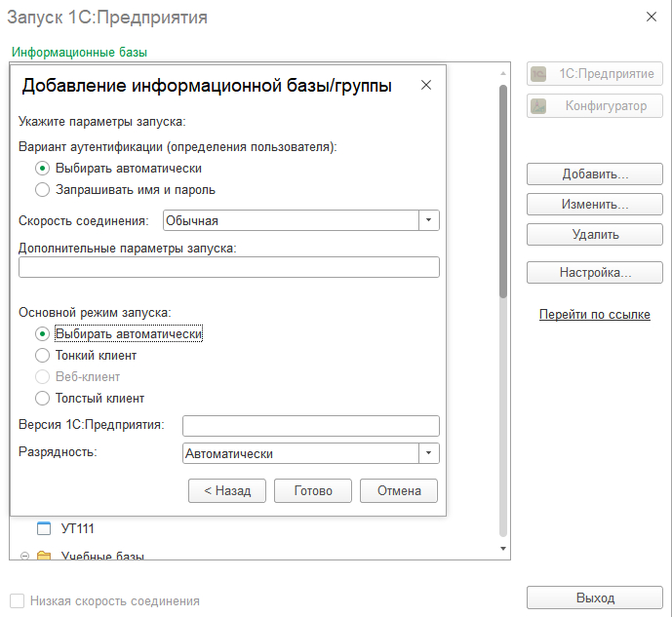
Task: Open Разрядность dropdown arrow
Action: [x=428, y=453]
